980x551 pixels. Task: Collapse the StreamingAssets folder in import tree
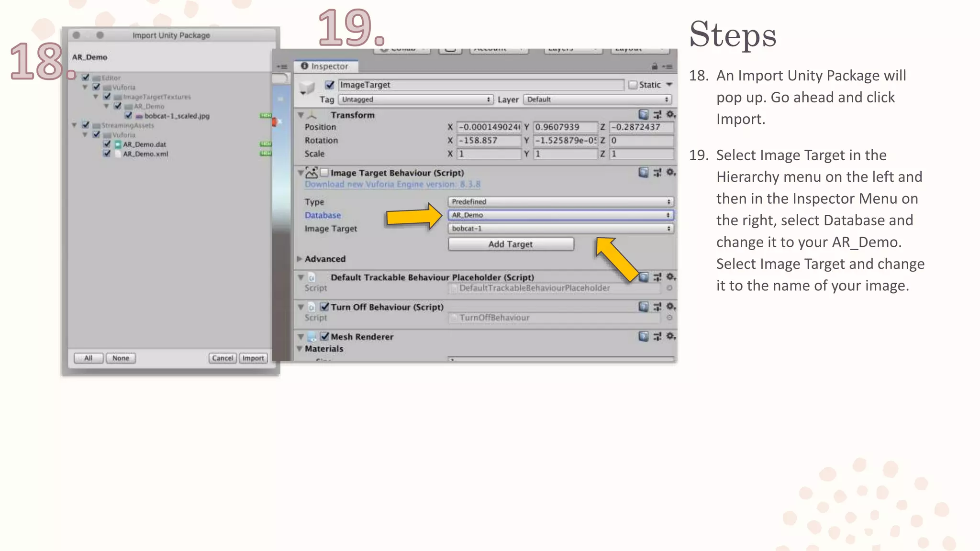pyautogui.click(x=74, y=125)
